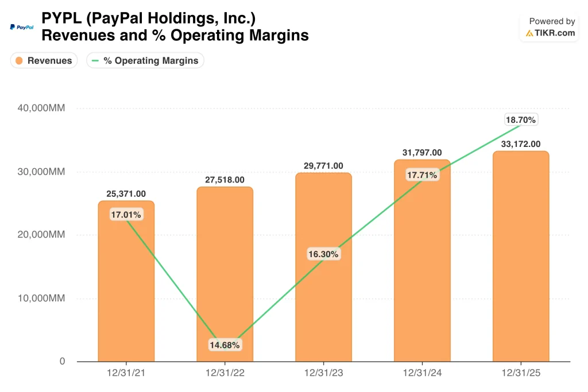Click the 14.68% margin data label
Screen dimensions: 588x392
(x=225, y=345)
